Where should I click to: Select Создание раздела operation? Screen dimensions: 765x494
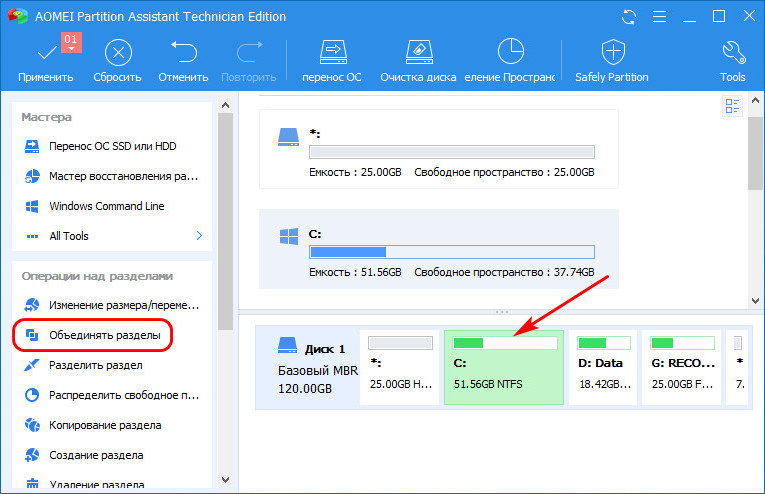(84, 455)
